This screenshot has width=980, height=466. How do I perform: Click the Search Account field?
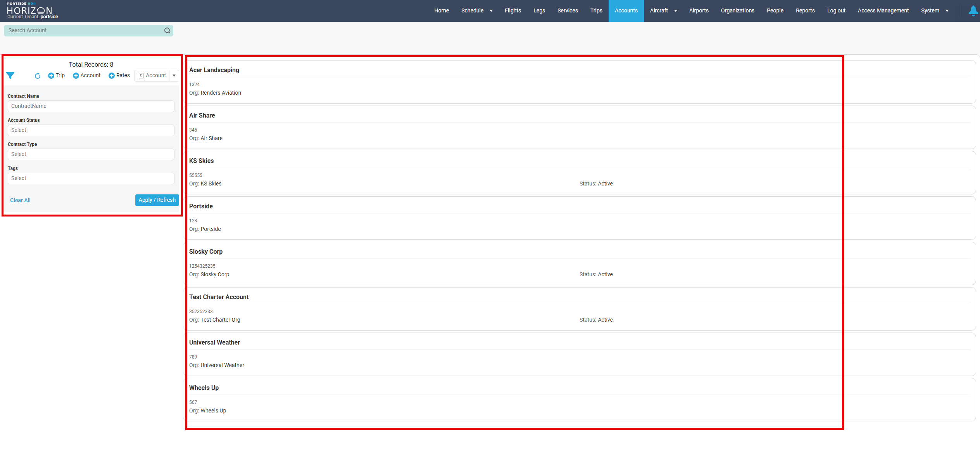click(x=83, y=31)
